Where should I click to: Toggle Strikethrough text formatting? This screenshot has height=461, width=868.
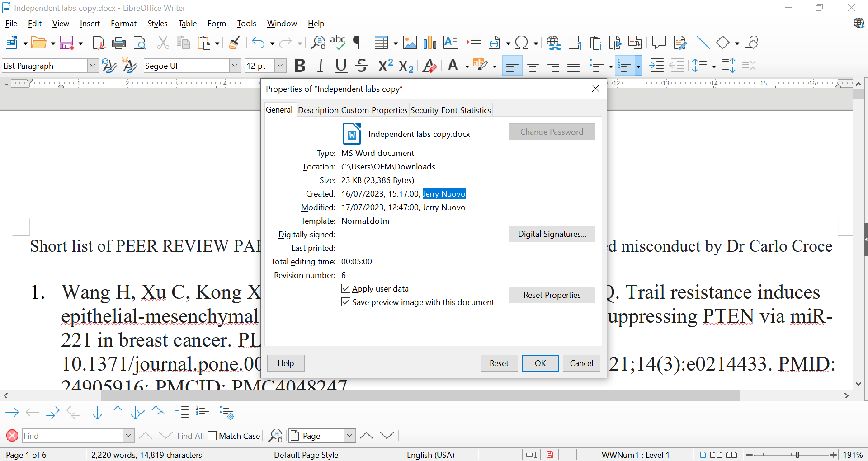click(x=361, y=66)
